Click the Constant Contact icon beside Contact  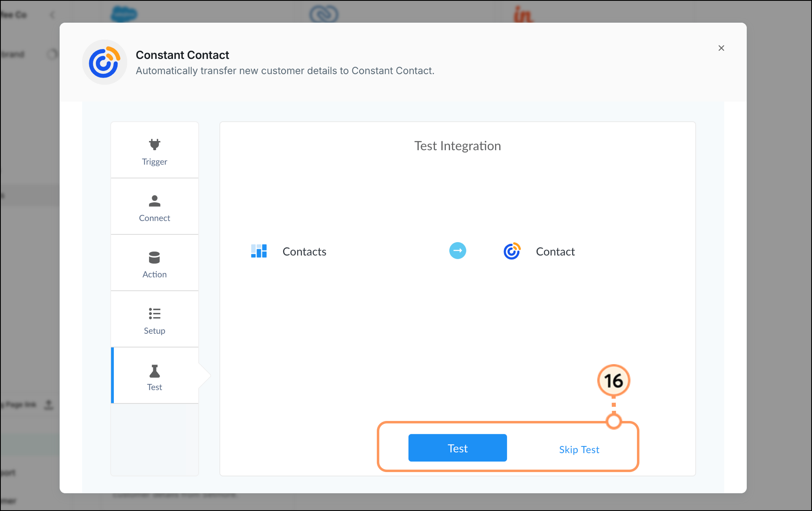click(x=512, y=251)
